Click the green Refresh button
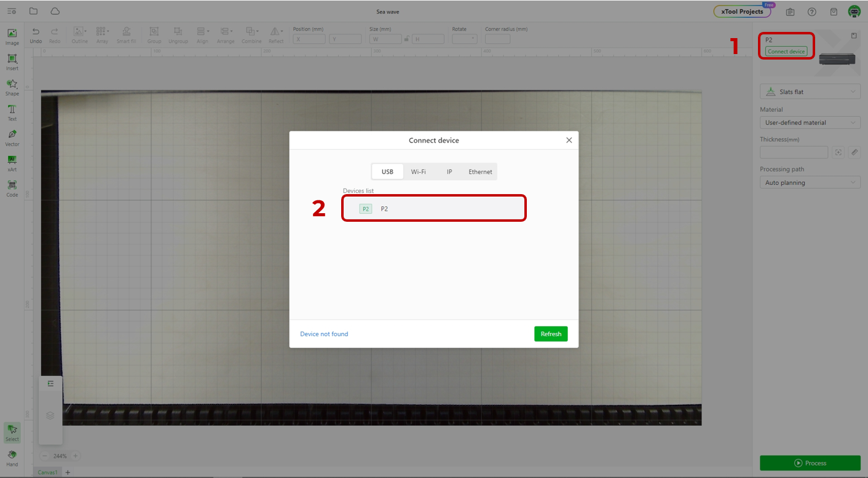 click(x=551, y=334)
